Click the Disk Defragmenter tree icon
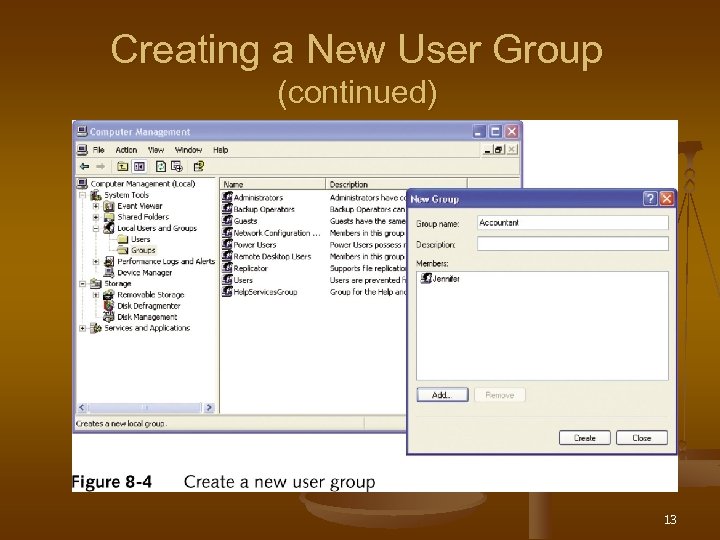 click(109, 306)
